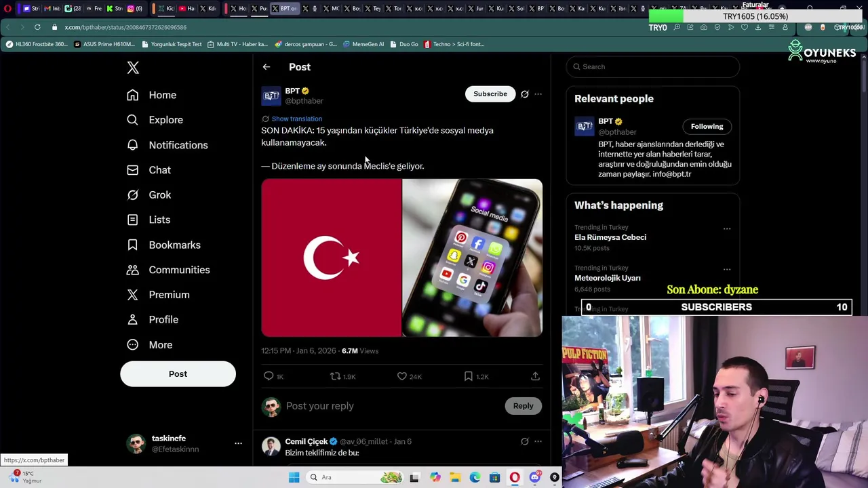Click the Reply button

(x=523, y=406)
